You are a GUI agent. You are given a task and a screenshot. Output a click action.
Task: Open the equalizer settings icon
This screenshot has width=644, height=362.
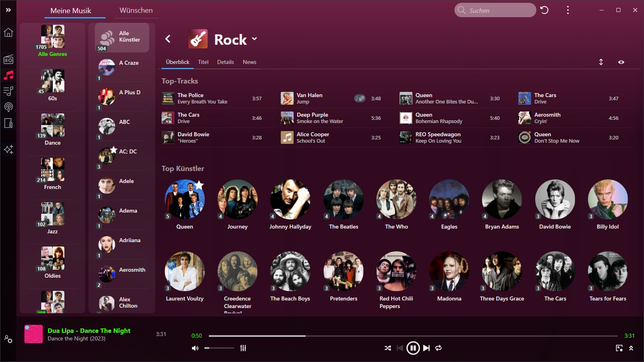point(243,348)
